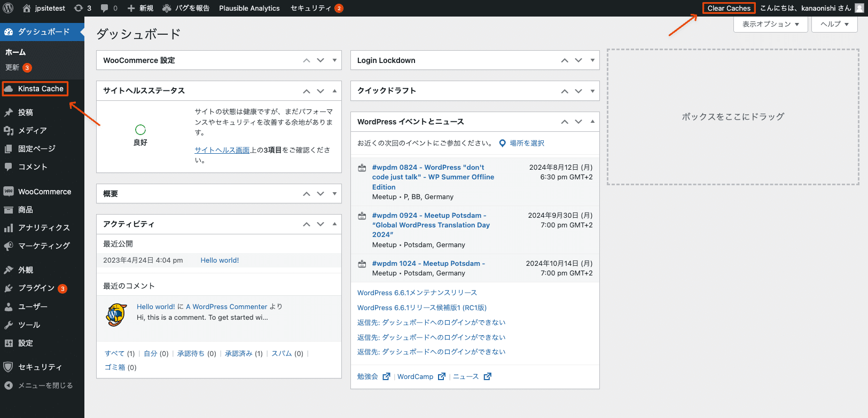Toggle the WooCommerce 設定 panel open

coord(334,60)
